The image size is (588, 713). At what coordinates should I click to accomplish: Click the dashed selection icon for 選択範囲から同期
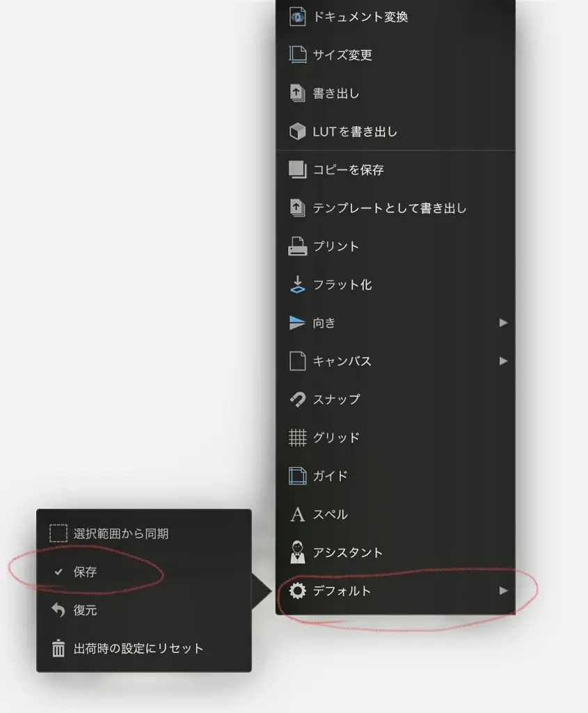[58, 533]
